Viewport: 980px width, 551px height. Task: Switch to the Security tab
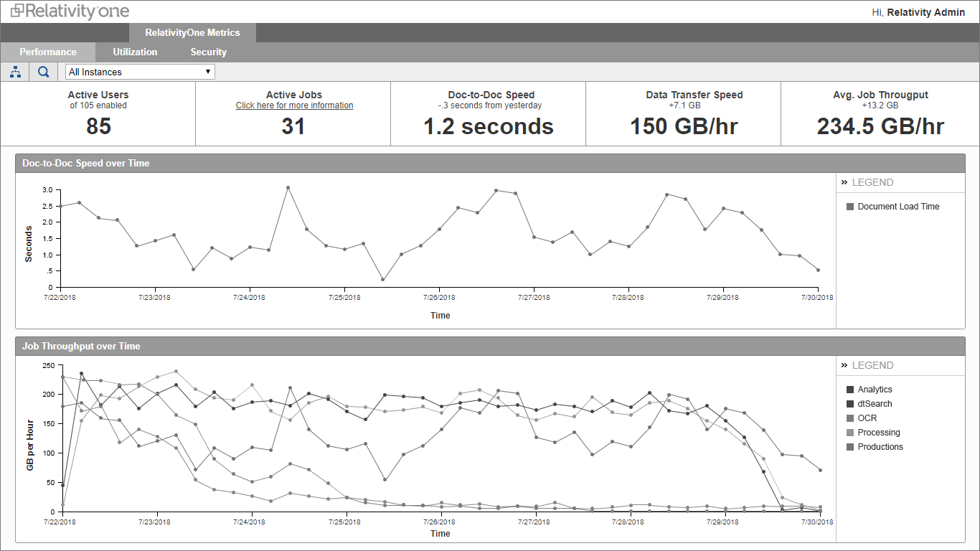click(209, 52)
